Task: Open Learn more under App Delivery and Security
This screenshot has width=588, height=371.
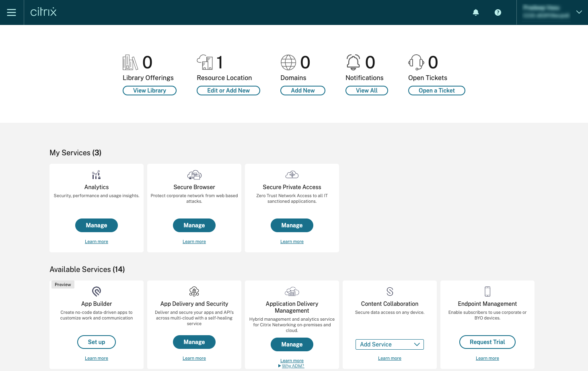Action: pyautogui.click(x=194, y=359)
